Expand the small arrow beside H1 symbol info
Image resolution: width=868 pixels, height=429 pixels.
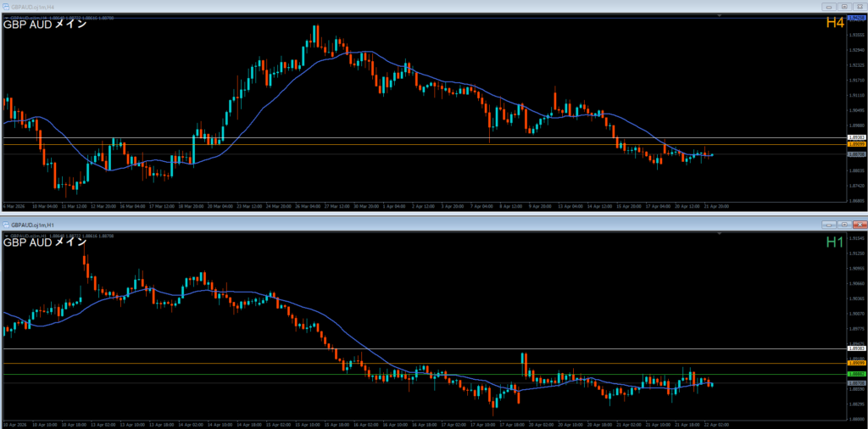pos(6,234)
